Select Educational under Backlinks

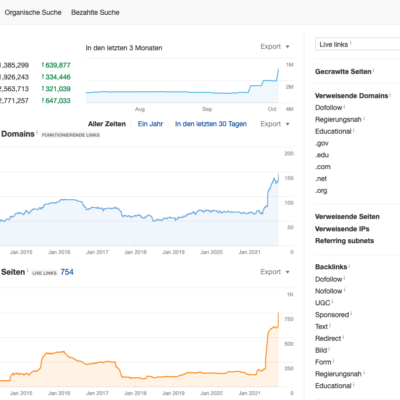click(x=333, y=386)
